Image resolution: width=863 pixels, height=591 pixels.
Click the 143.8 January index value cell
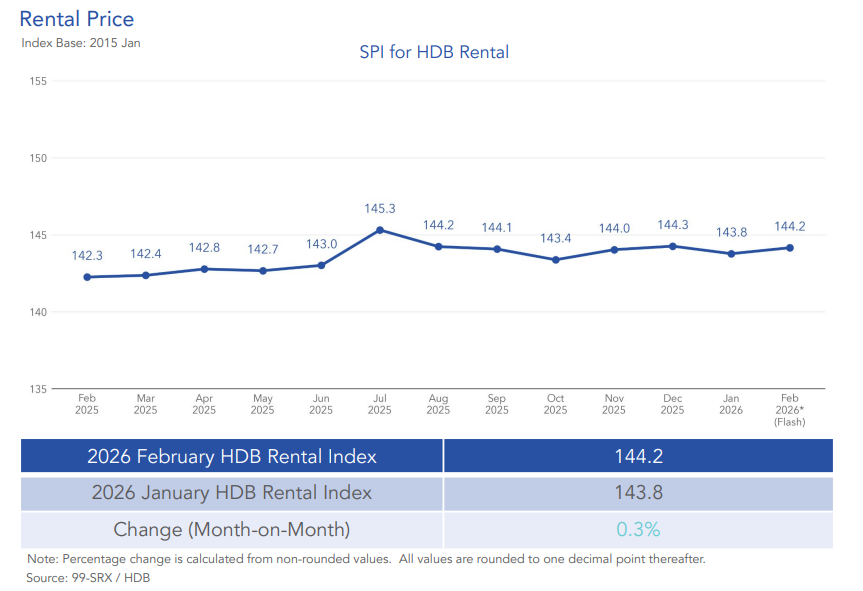click(x=638, y=493)
